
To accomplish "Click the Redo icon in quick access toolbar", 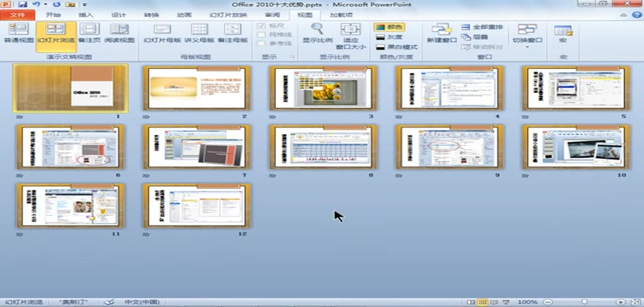I will click(x=57, y=4).
